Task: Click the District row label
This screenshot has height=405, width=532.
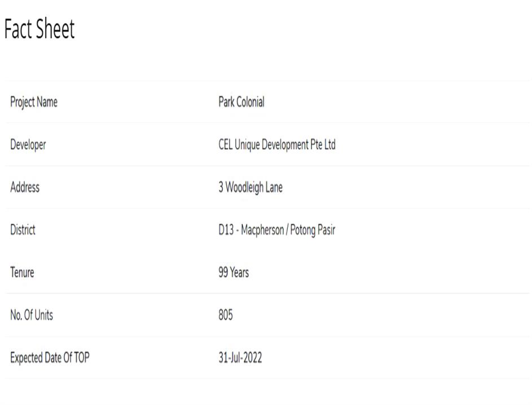Action: [x=23, y=230]
